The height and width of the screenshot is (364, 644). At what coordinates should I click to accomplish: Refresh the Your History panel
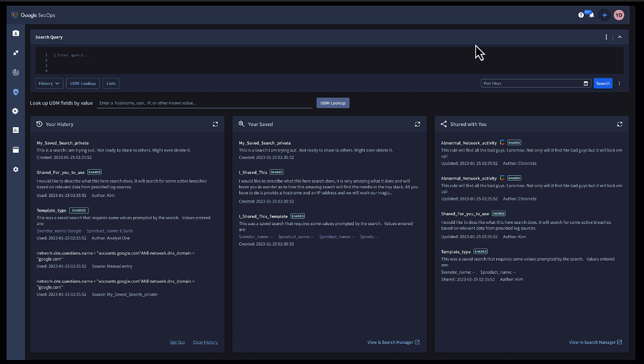[215, 124]
